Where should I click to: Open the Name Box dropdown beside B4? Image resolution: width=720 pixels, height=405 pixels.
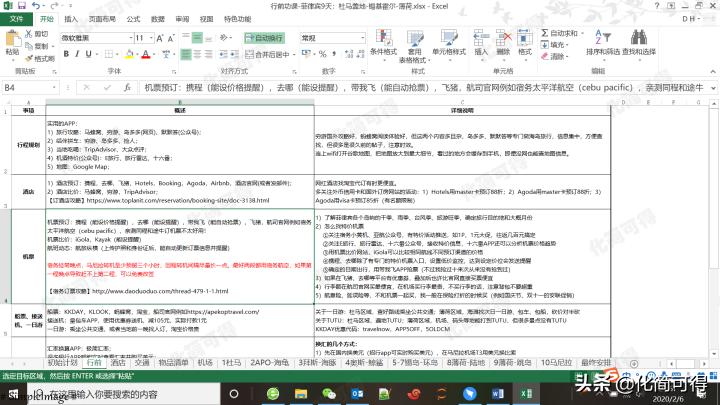pyautogui.click(x=54, y=87)
